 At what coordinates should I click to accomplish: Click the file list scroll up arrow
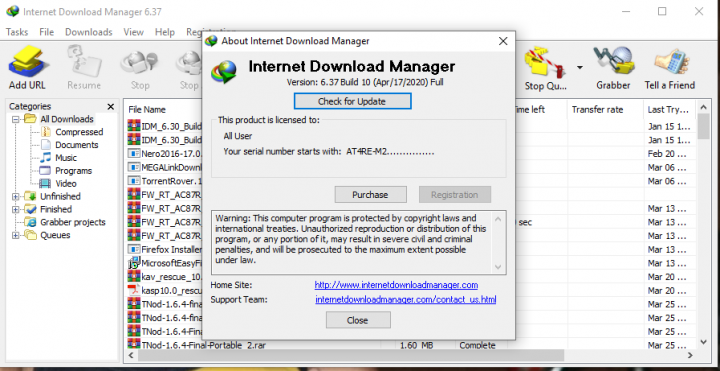click(703, 107)
